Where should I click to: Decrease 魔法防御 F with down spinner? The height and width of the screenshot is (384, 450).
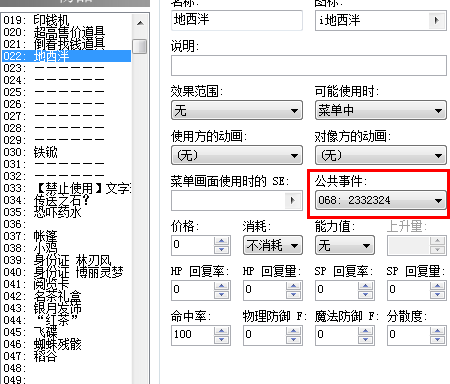point(365,340)
